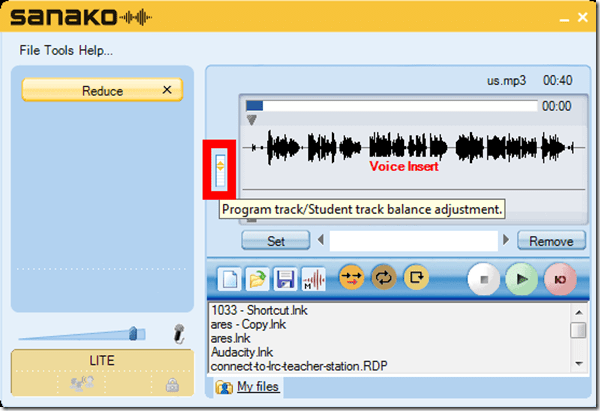Click the red waveform icon in toolbar
This screenshot has width=600, height=411.
pos(313,279)
